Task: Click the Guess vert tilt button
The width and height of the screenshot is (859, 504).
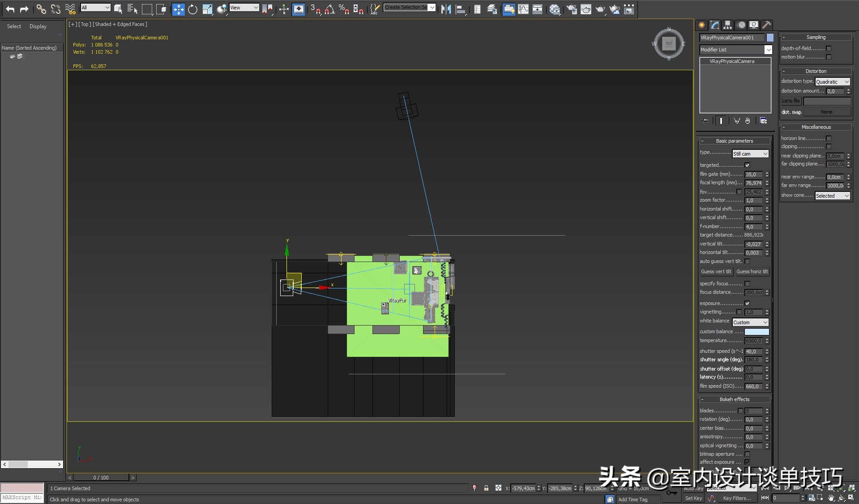Action: pos(716,271)
